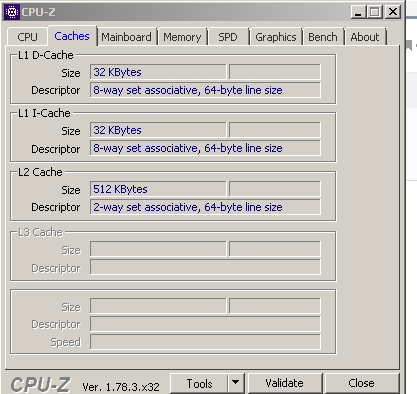This screenshot has height=394, width=417.
Task: Close CPU-Z with the title bar X
Action: pyautogui.click(x=393, y=12)
